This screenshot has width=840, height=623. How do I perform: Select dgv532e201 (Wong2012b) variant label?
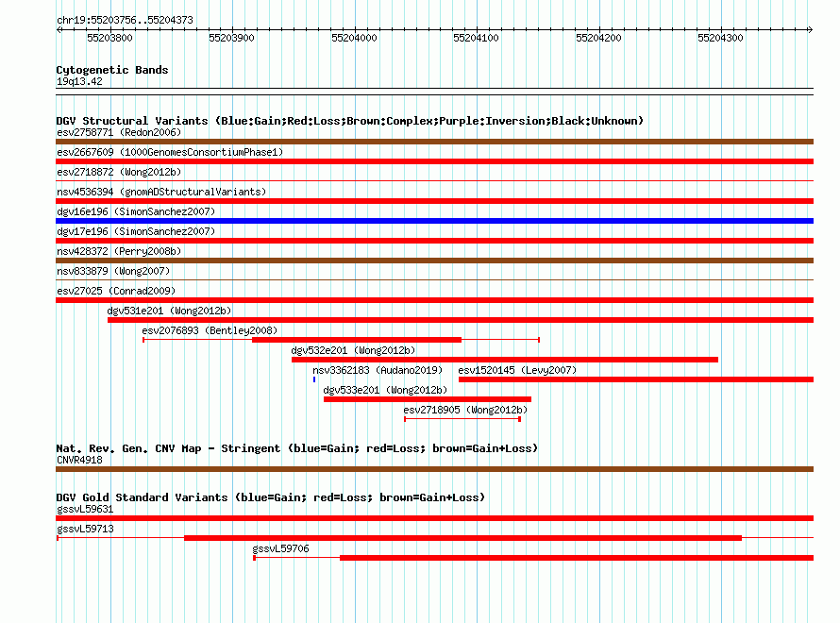[x=353, y=350]
